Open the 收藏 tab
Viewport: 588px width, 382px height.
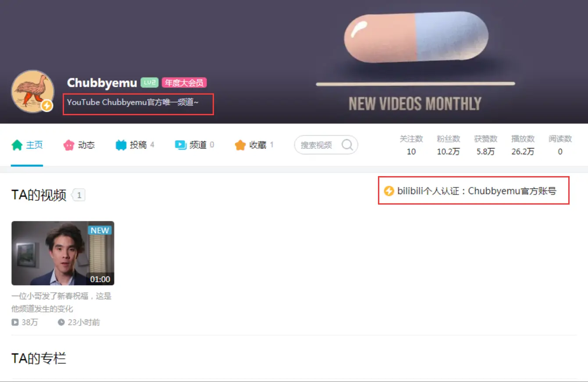(254, 145)
